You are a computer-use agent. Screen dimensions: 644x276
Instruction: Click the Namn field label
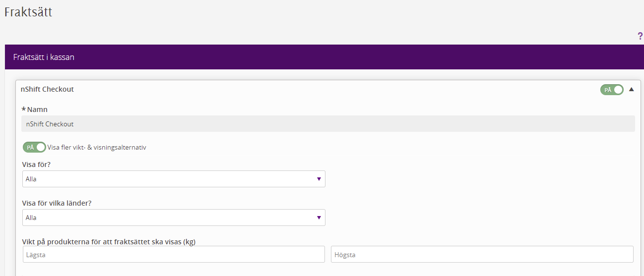coord(37,109)
